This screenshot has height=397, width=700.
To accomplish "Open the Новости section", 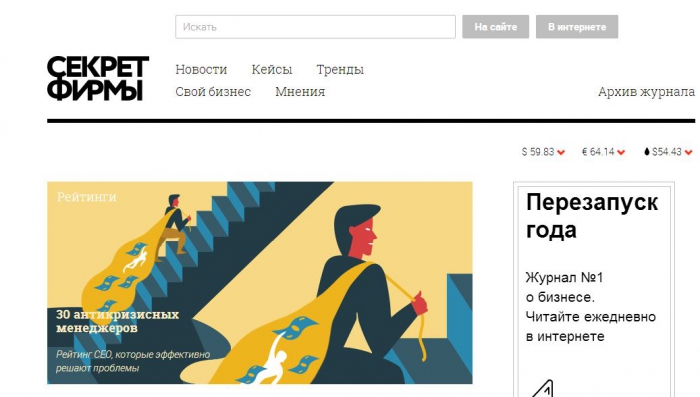I will click(x=201, y=70).
